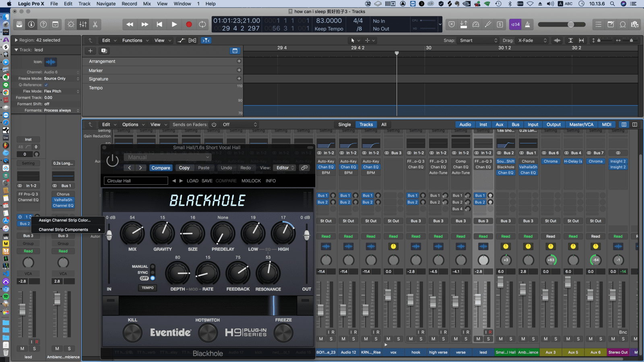Toggle the Show Flex icon

coord(192,40)
